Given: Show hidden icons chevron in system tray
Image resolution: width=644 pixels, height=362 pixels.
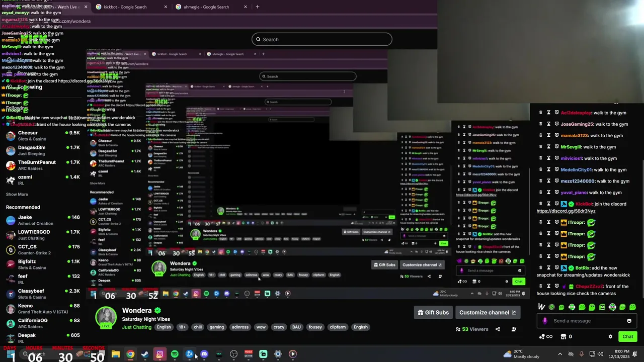Looking at the screenshot, I should pos(560,354).
